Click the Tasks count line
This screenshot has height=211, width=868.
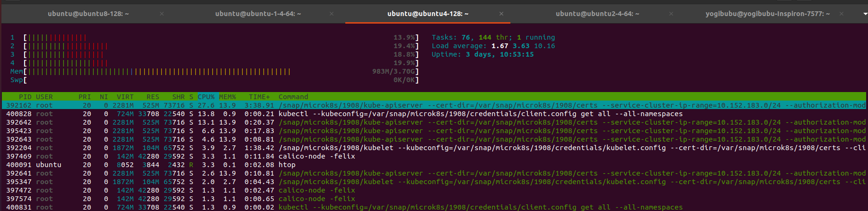(x=493, y=37)
